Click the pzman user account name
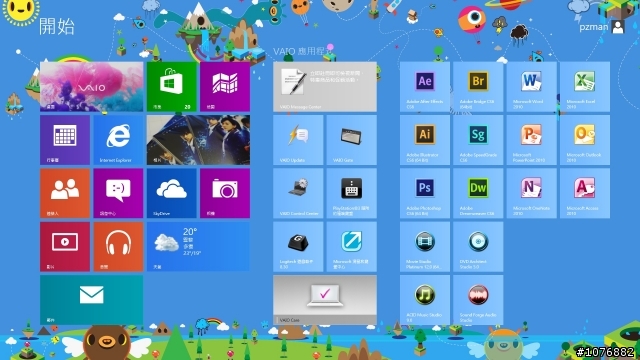 593,27
